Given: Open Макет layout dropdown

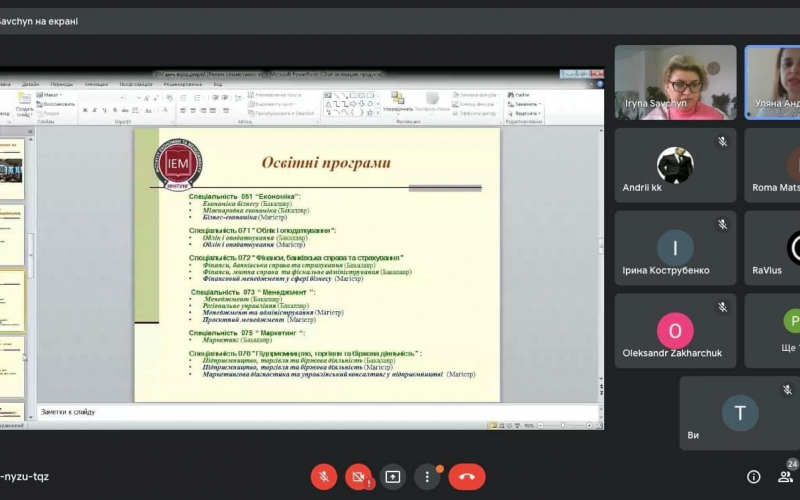Looking at the screenshot, I should pos(49,95).
